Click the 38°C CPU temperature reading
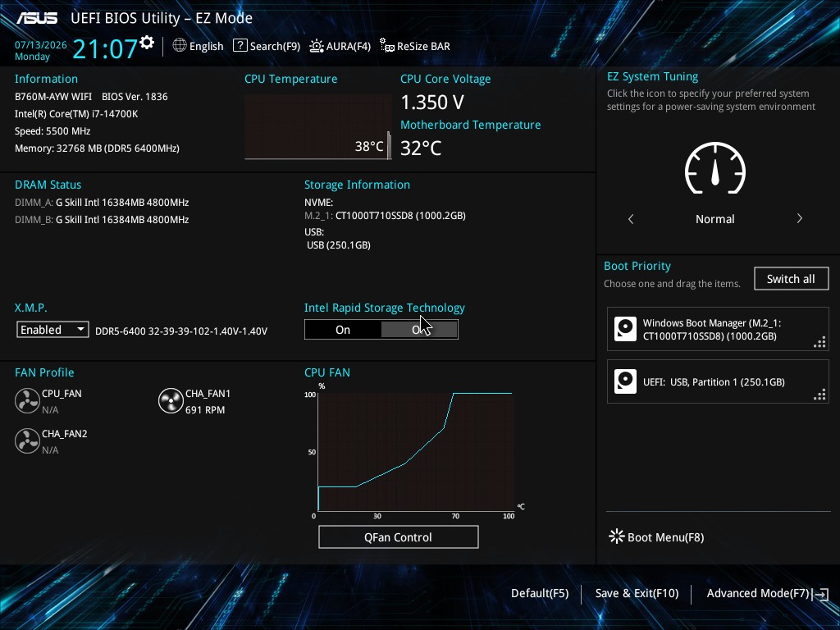Screen dimensions: 840x630 pyautogui.click(x=369, y=146)
